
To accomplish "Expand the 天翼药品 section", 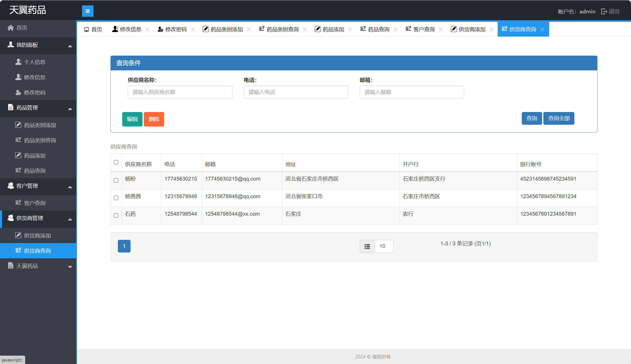I will tap(70, 267).
